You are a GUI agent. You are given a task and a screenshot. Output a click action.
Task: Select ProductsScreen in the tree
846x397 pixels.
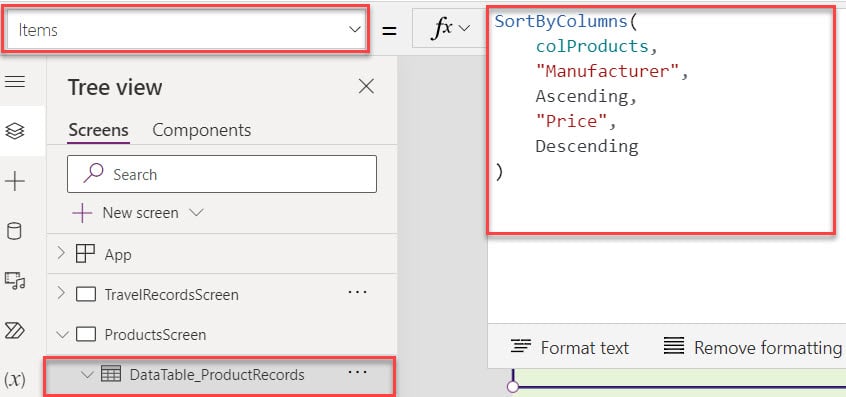pos(155,335)
